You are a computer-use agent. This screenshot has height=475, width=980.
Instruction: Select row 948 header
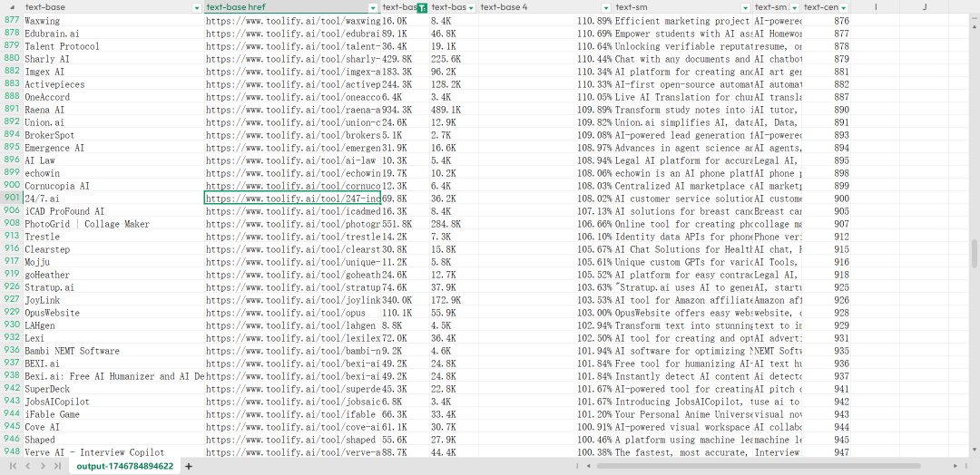coord(11,452)
